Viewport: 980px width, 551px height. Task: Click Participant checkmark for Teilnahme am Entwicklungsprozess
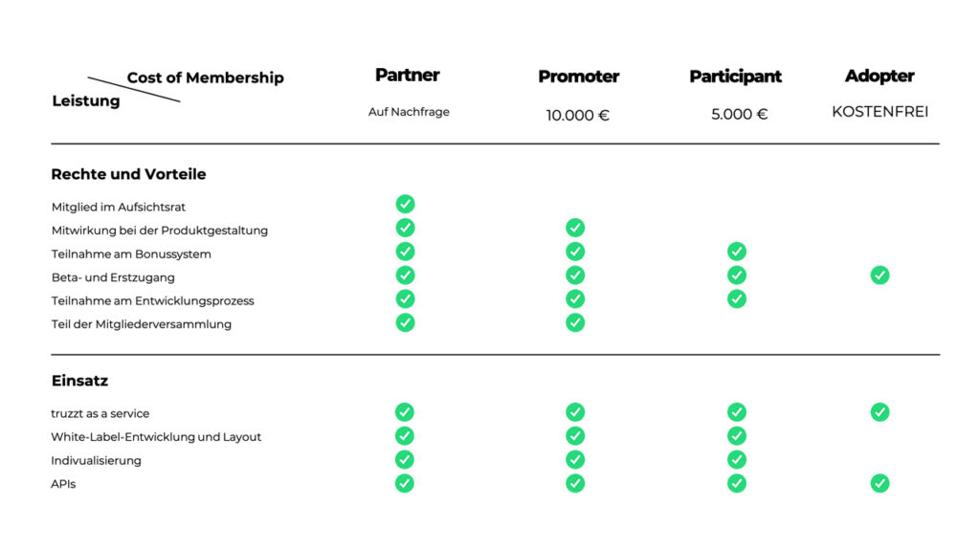737,298
